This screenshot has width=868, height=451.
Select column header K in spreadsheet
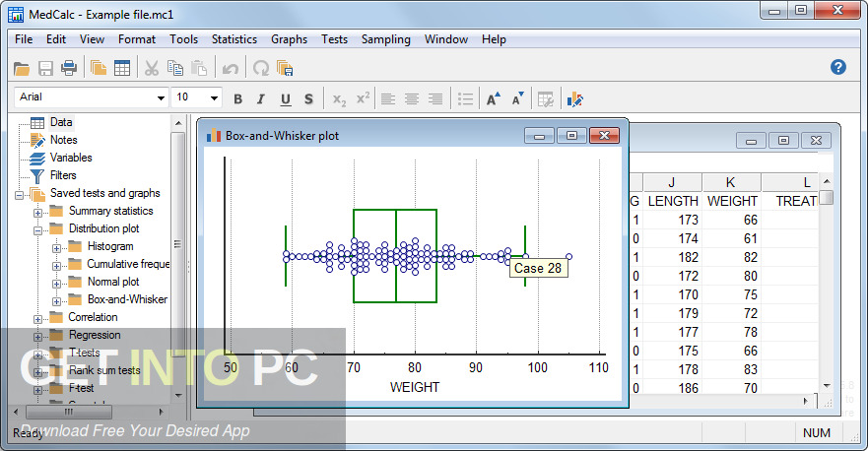(x=731, y=182)
